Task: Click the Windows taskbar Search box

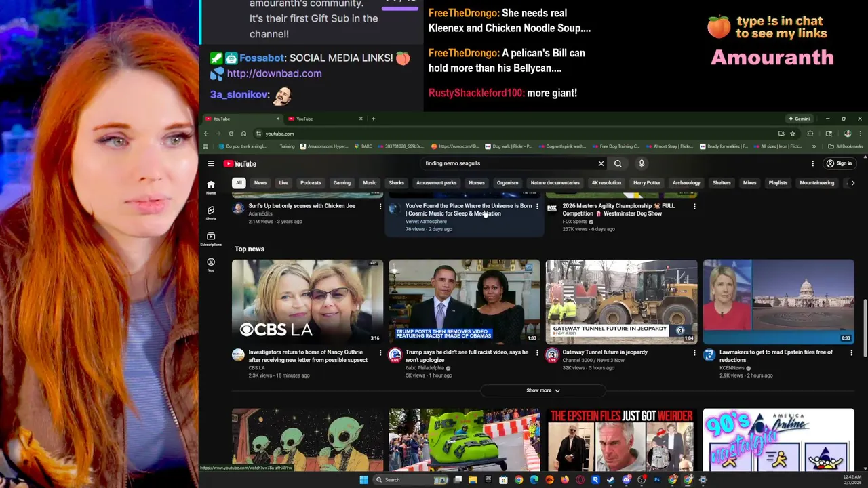Action: point(410,480)
